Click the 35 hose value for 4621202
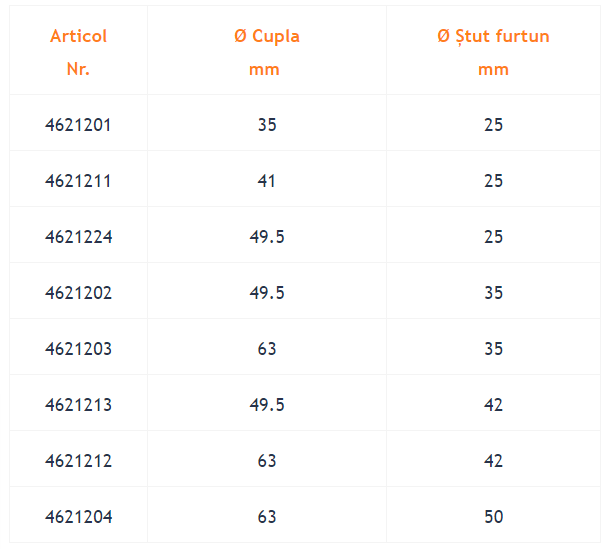Screen dimensions: 607x549 [x=494, y=293]
